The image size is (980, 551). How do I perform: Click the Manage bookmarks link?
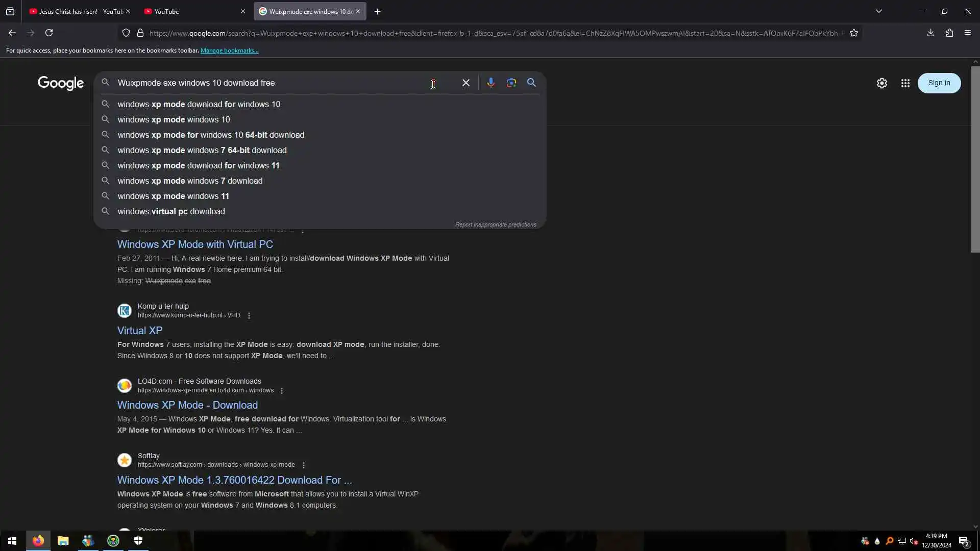[229, 51]
